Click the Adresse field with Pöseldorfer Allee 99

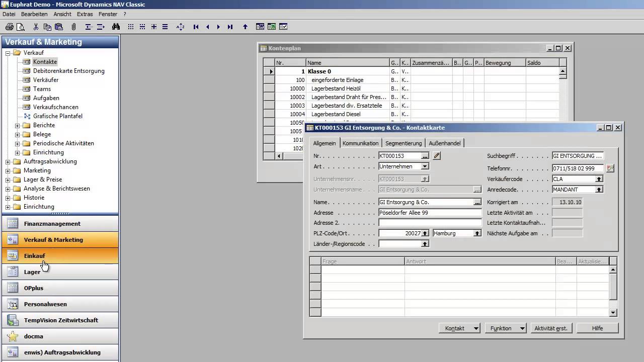(x=430, y=213)
